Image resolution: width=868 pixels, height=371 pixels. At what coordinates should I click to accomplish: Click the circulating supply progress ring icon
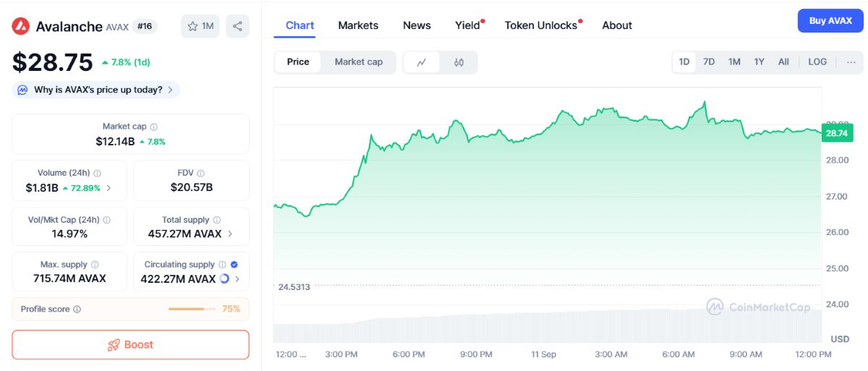224,278
